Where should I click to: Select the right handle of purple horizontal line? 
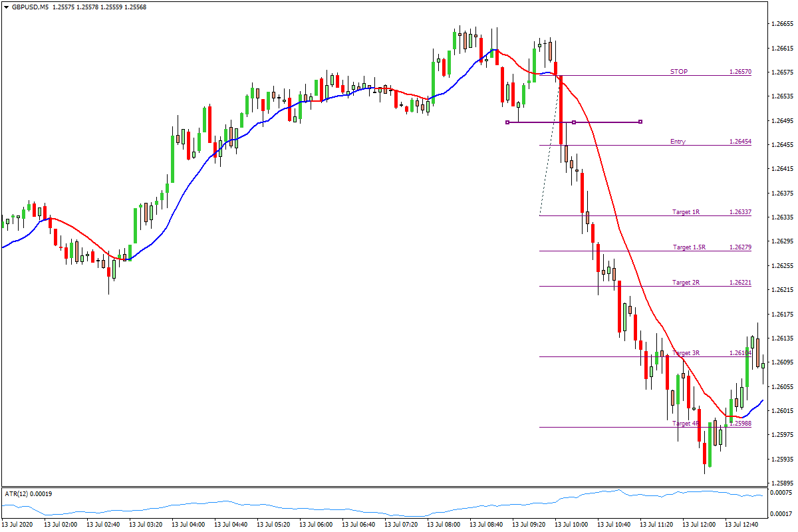coord(640,122)
